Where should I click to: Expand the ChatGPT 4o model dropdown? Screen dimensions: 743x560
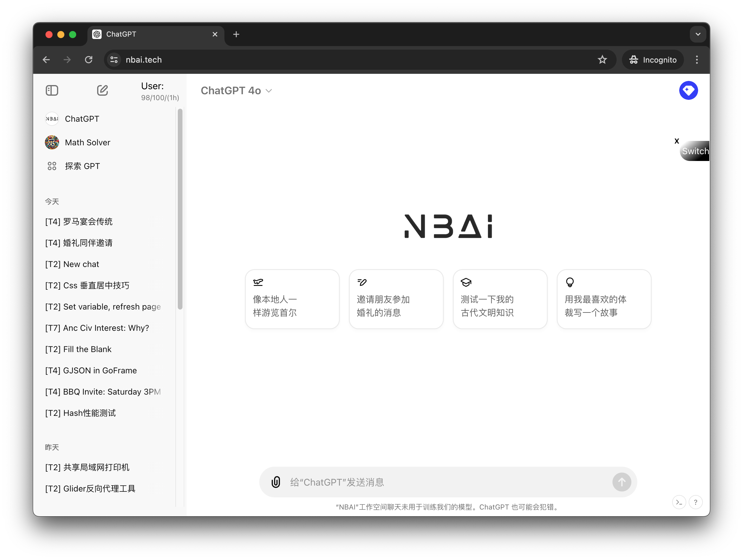point(235,91)
